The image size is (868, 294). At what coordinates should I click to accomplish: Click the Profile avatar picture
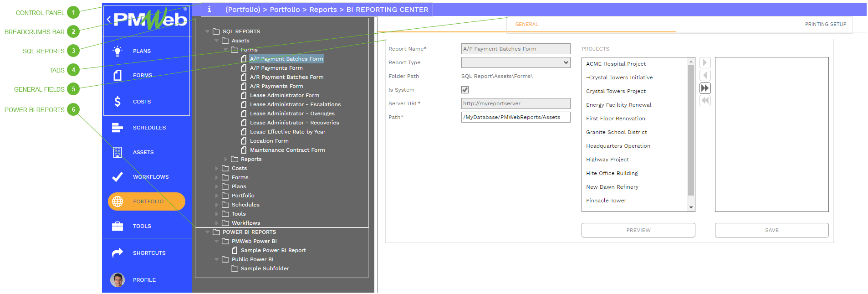click(117, 280)
